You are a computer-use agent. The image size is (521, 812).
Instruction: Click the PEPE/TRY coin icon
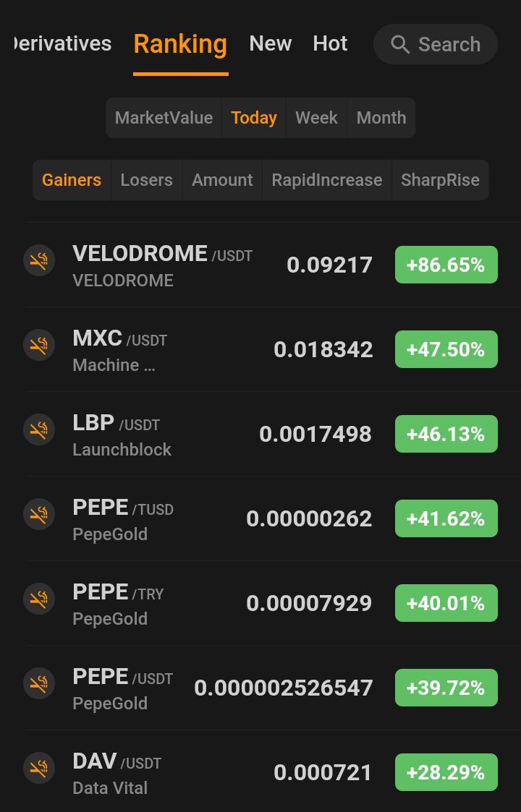point(39,599)
